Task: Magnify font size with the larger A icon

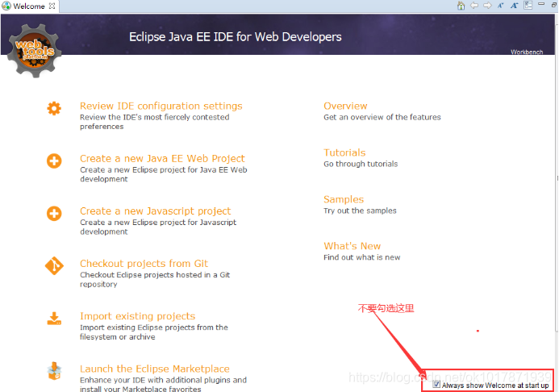Action: coord(514,6)
